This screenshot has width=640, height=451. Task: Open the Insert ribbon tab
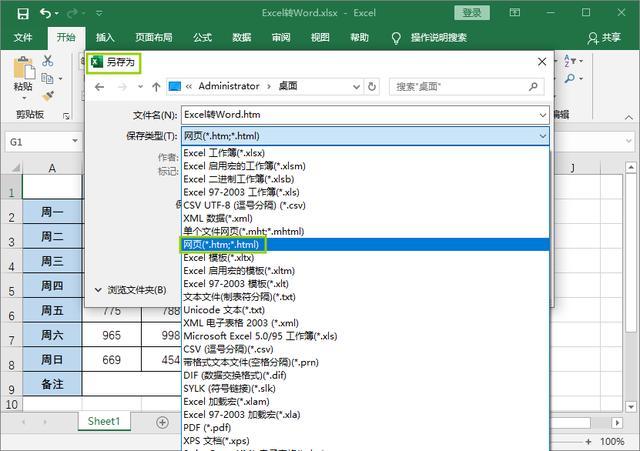105,38
